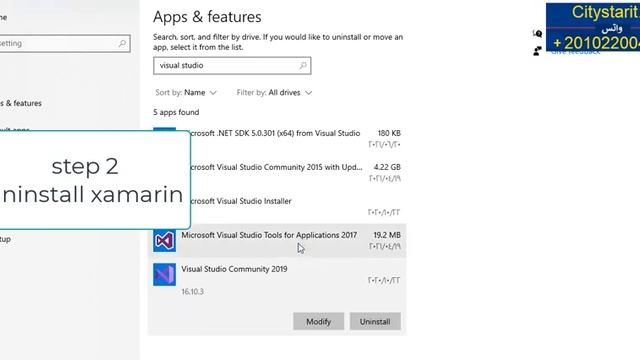Click the Visual Studio Community 2019 icon
640x360 pixels.
click(x=164, y=274)
